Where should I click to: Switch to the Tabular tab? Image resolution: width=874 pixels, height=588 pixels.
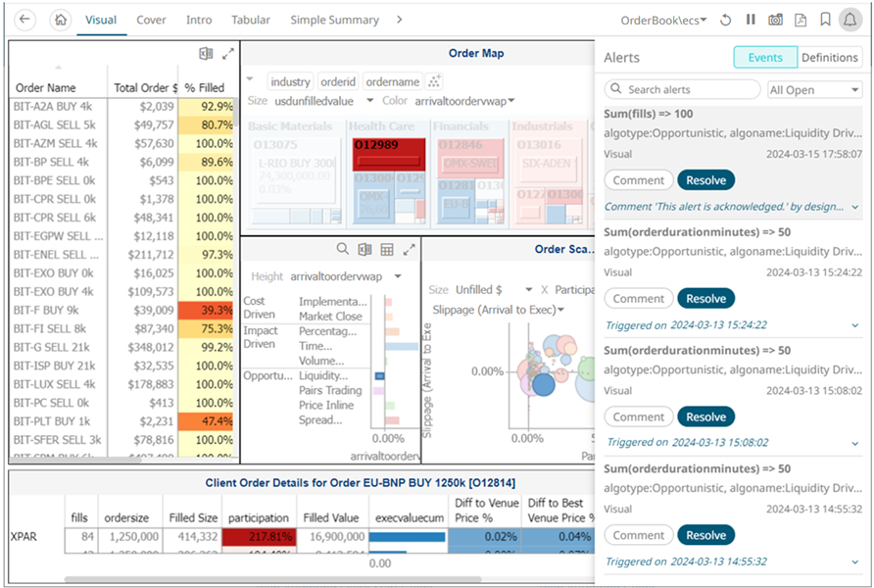click(x=251, y=20)
